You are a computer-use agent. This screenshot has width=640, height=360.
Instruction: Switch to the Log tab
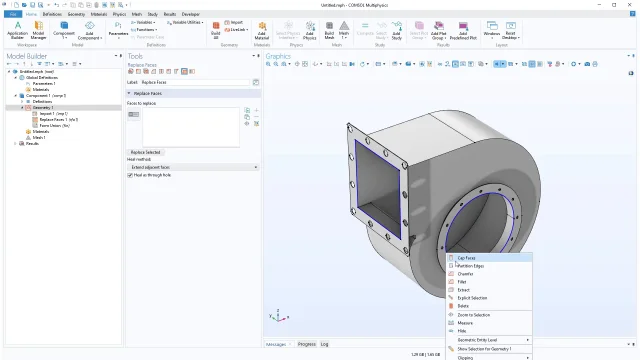[x=324, y=344]
